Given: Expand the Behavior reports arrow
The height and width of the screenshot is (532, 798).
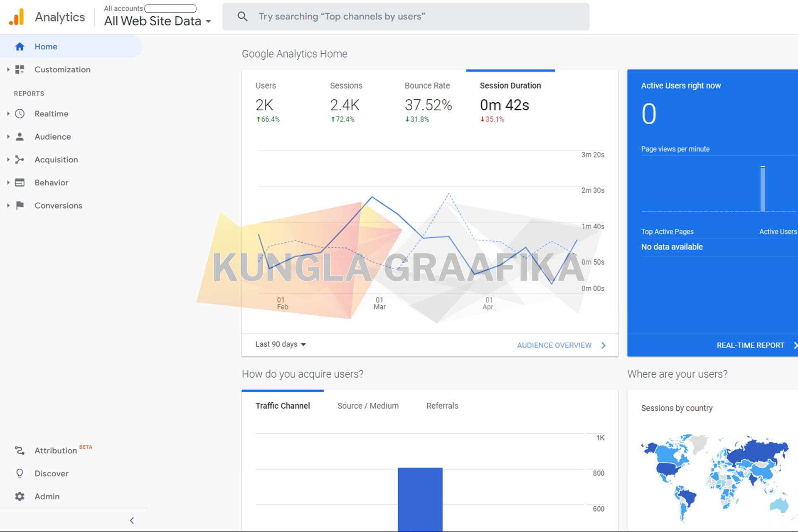Looking at the screenshot, I should [x=8, y=182].
